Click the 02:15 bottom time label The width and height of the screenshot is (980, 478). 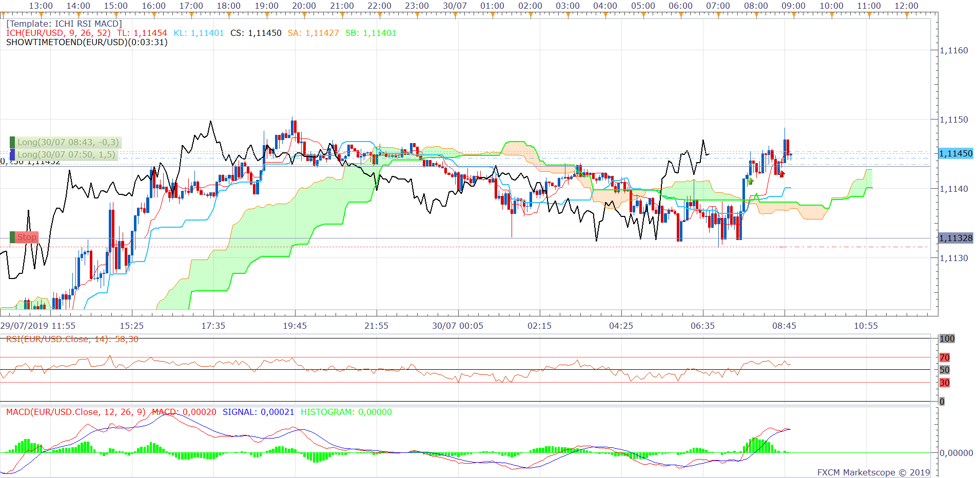tap(540, 326)
